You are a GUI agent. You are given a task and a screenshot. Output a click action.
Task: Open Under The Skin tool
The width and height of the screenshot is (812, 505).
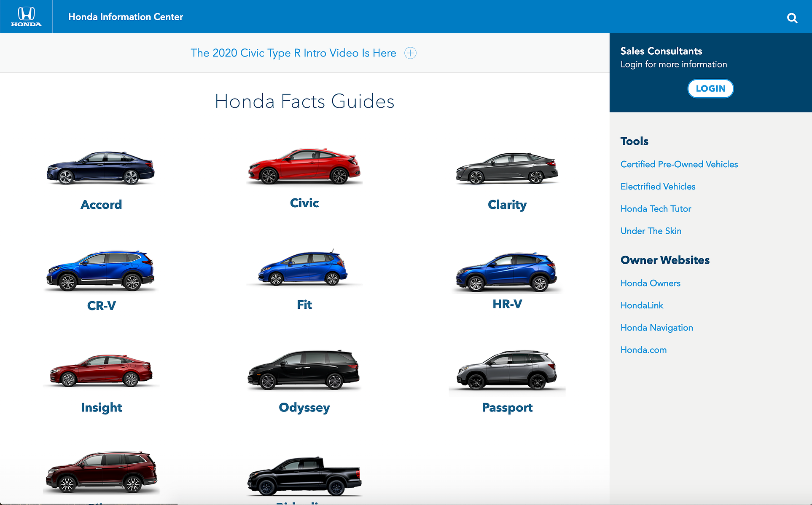click(x=651, y=231)
